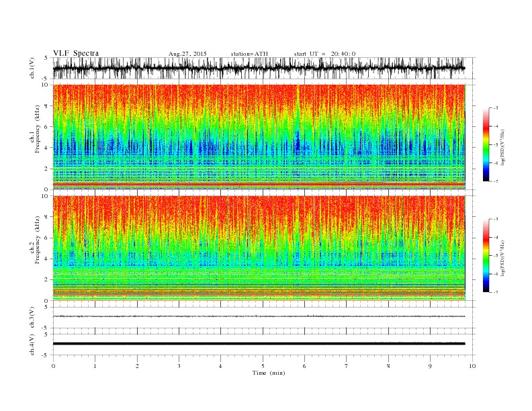Image resolution: width=532 pixels, height=411 pixels.
Task: Click the "5" tick on ch.1(V) axis
Action: click(46, 58)
